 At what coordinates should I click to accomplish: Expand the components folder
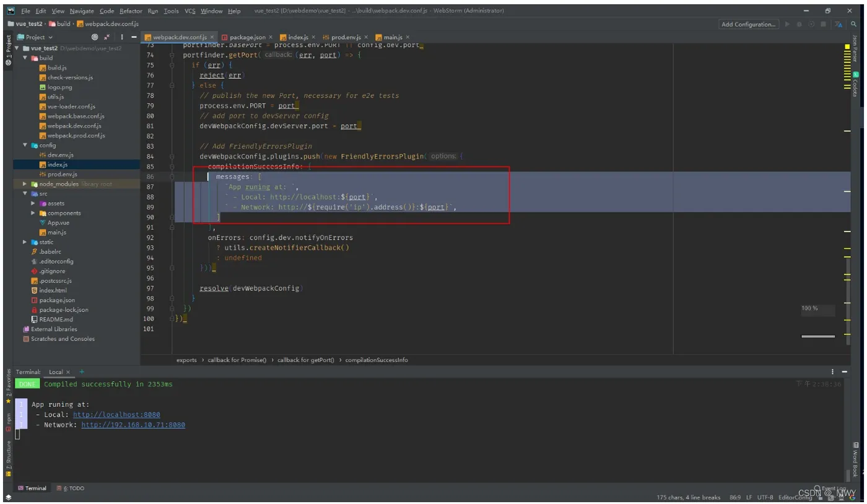point(33,213)
